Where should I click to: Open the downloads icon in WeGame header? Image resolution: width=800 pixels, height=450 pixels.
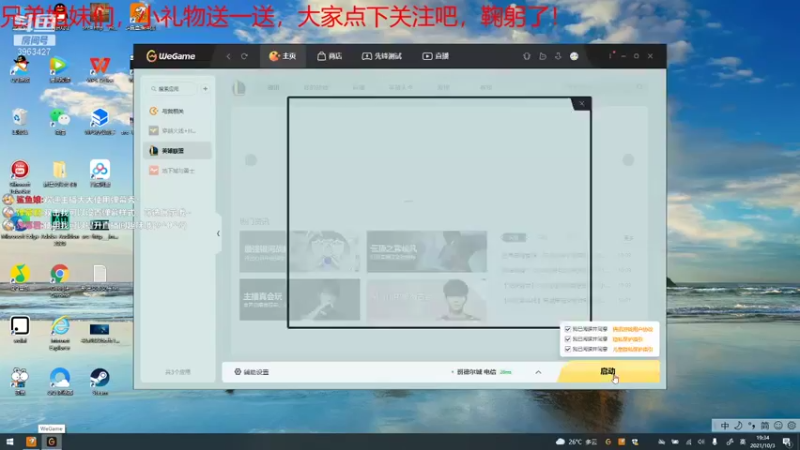(x=558, y=56)
